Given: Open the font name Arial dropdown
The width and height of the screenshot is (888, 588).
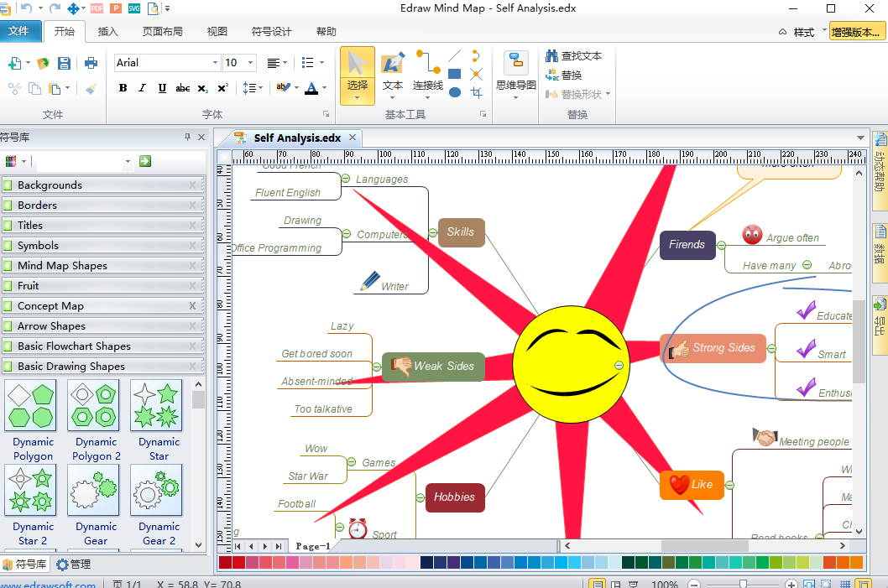Looking at the screenshot, I should click(x=215, y=63).
